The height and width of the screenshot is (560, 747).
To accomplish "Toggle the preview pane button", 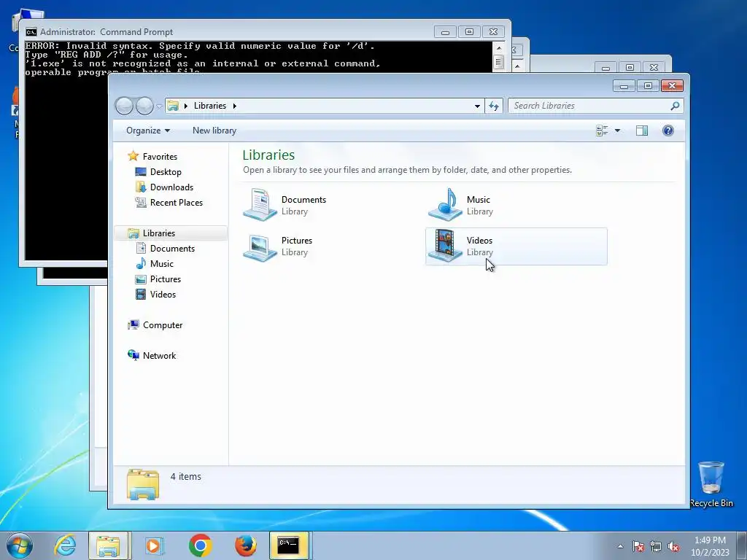I will tap(642, 131).
